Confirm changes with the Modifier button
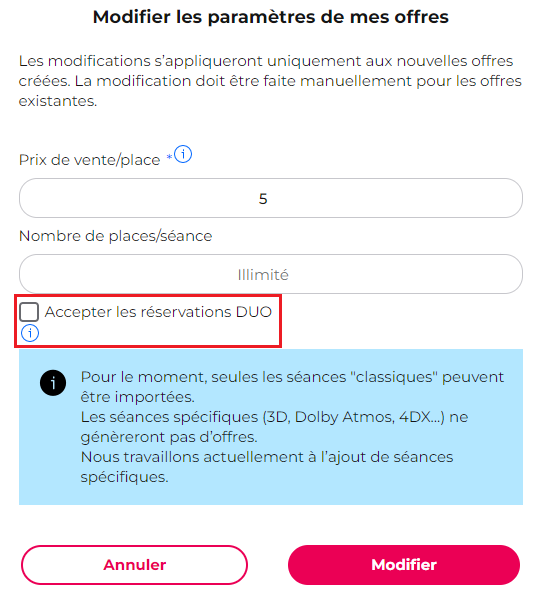 tap(404, 565)
